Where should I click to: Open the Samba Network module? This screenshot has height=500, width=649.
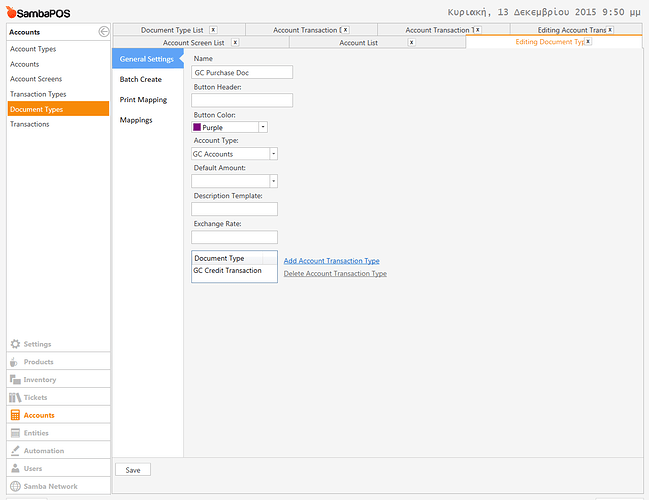click(x=58, y=486)
